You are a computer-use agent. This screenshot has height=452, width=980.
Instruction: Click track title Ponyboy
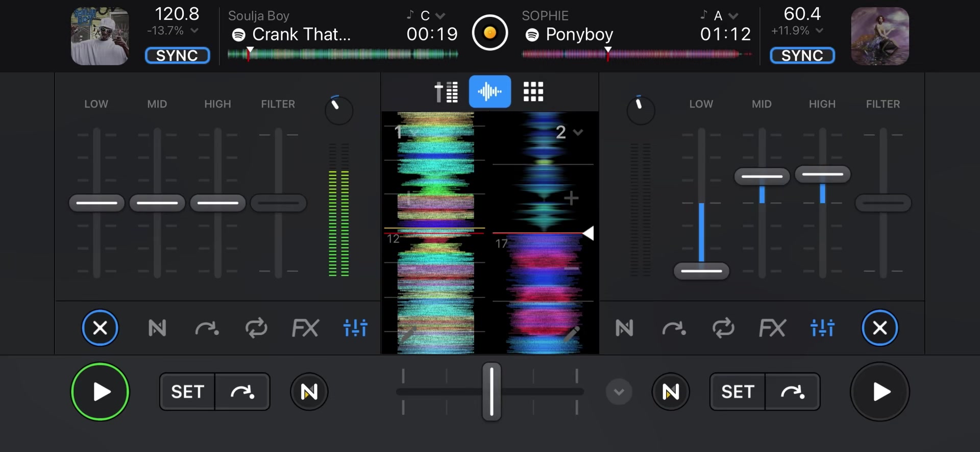(579, 35)
